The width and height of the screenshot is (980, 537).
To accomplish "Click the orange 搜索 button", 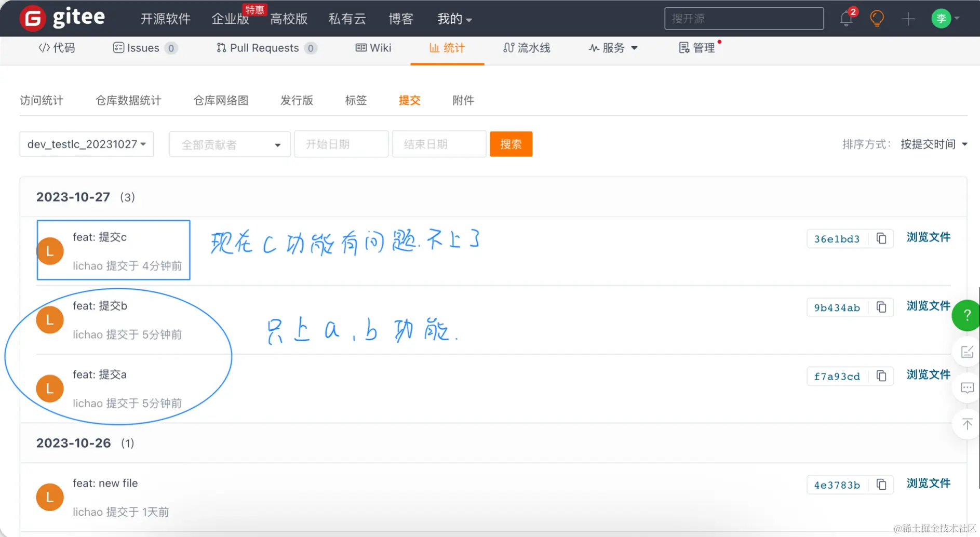I will coord(511,144).
